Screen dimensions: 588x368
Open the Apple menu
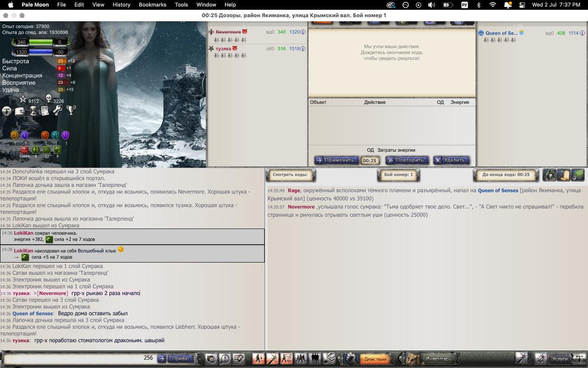[11, 5]
